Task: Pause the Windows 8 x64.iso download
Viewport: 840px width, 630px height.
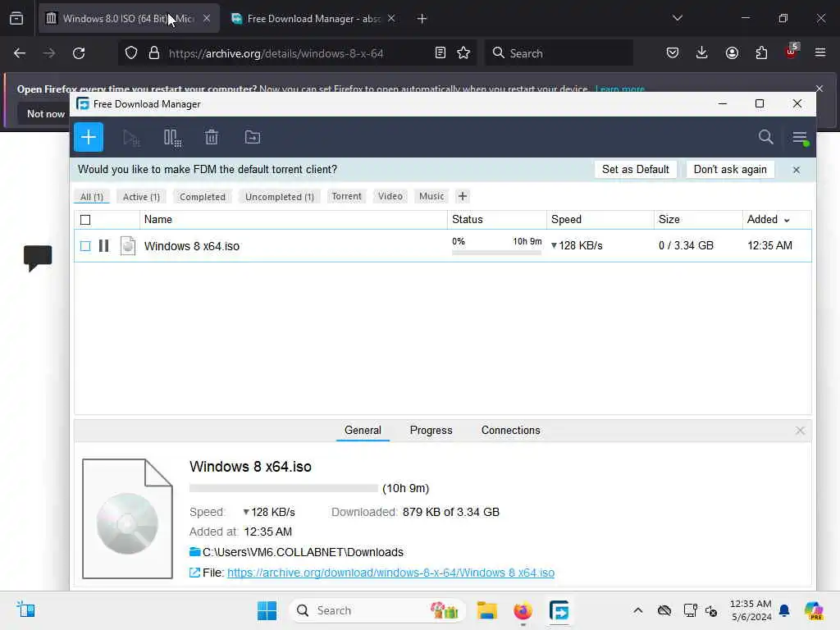Action: click(x=104, y=246)
